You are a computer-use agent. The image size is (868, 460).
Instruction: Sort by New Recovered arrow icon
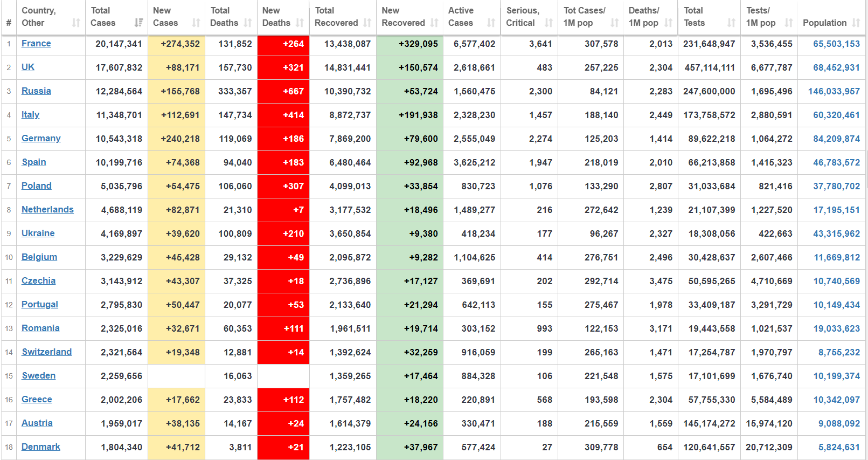(434, 23)
